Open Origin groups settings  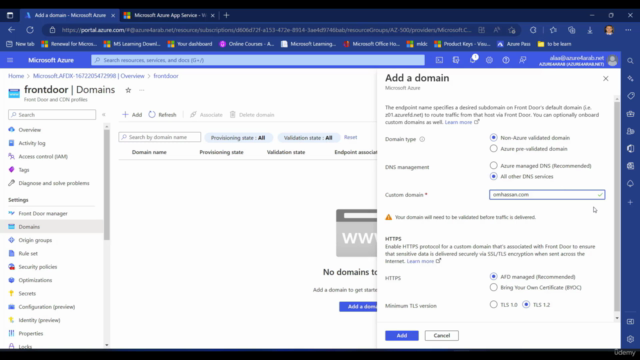(35, 240)
